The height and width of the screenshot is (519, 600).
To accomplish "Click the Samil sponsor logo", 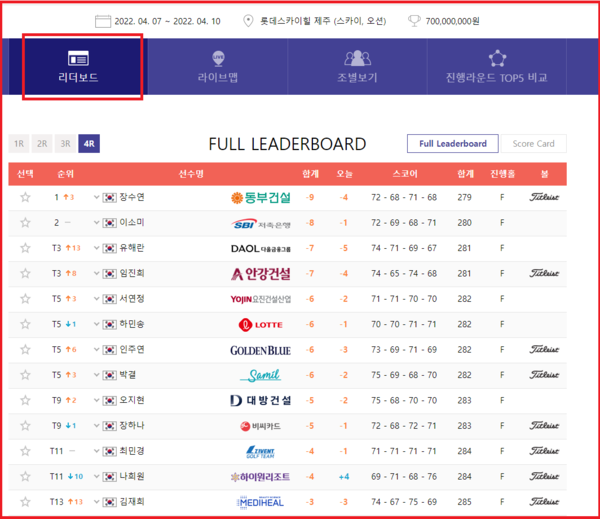I will click(x=261, y=375).
